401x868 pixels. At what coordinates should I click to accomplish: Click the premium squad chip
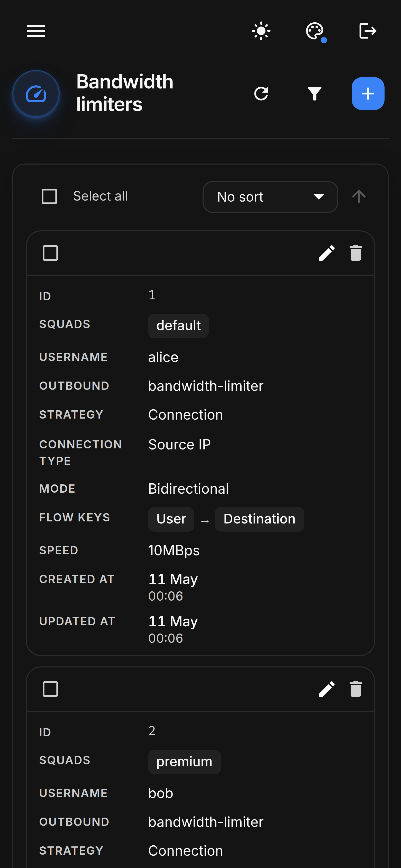184,762
